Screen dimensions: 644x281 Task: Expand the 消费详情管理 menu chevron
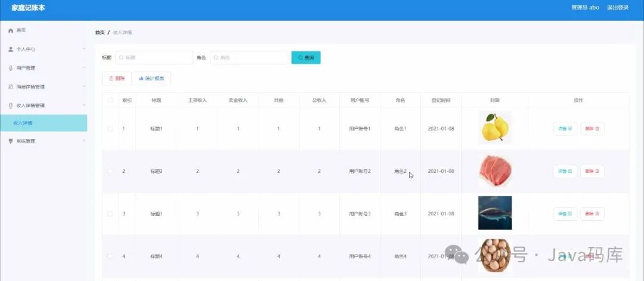(84, 87)
